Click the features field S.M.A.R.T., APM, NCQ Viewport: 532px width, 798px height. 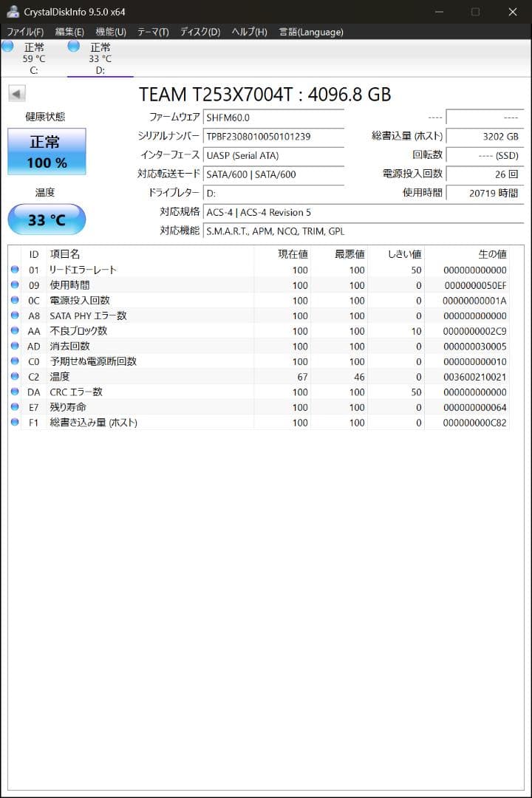point(364,231)
